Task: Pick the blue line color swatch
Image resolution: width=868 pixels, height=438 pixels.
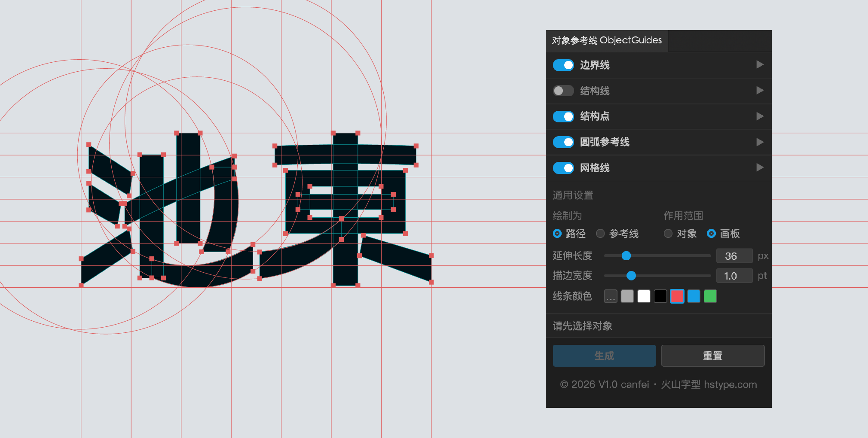Action: click(x=694, y=296)
